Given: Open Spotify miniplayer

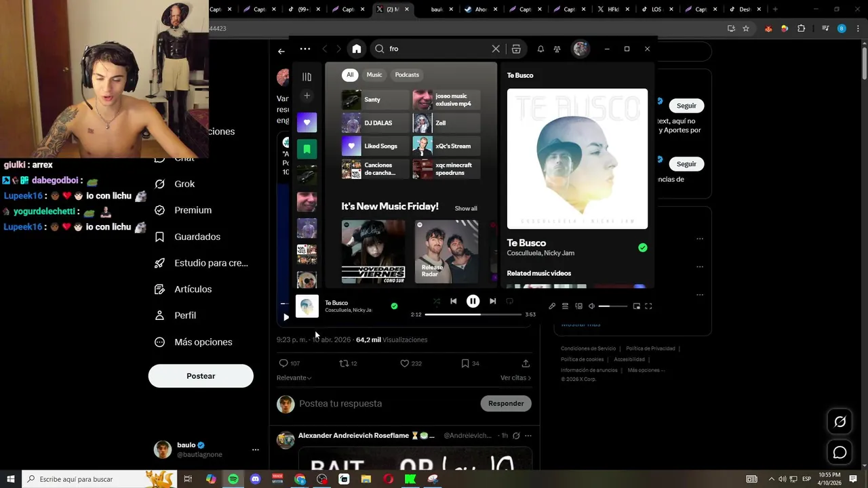Looking at the screenshot, I should click(x=636, y=306).
